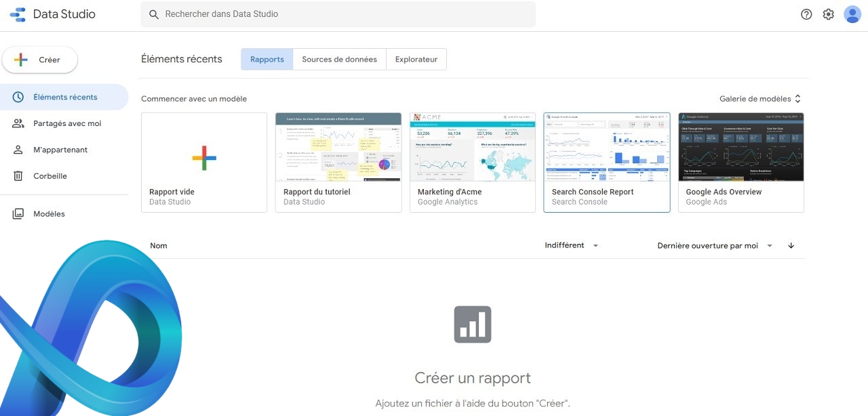Open Modèles in the sidebar
868x416 pixels.
pyautogui.click(x=64, y=214)
